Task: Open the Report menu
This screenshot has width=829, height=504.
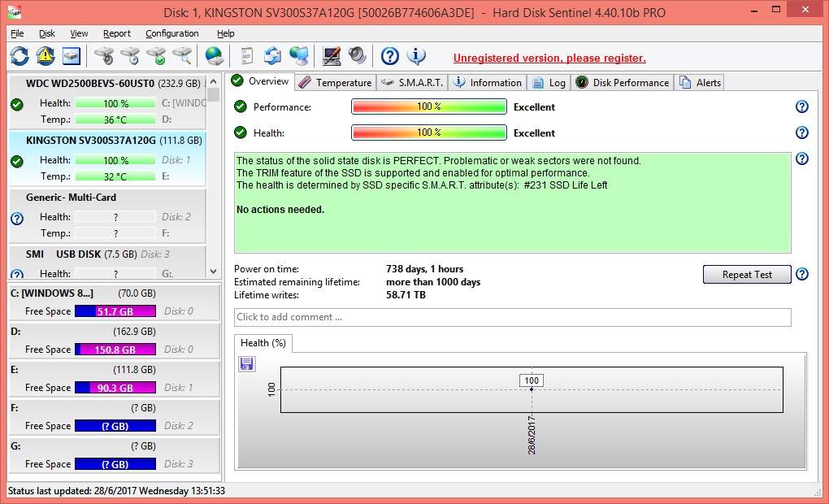Action: point(117,33)
